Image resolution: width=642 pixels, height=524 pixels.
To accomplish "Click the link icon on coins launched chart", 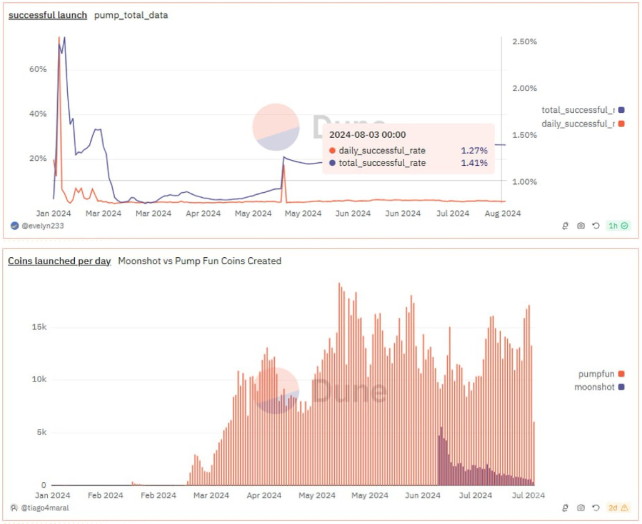I will tap(567, 508).
